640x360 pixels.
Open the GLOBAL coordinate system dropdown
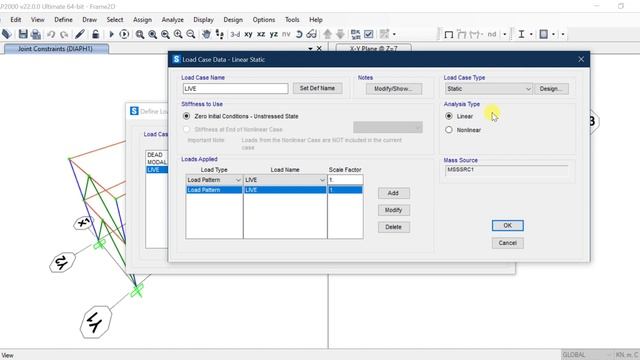(x=587, y=355)
